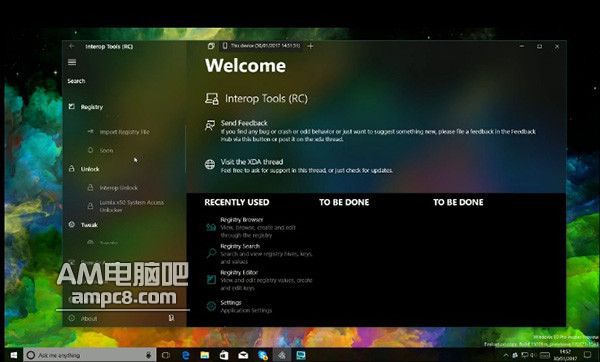
Task: Click the Application Settings gear icon
Action: coord(211,306)
